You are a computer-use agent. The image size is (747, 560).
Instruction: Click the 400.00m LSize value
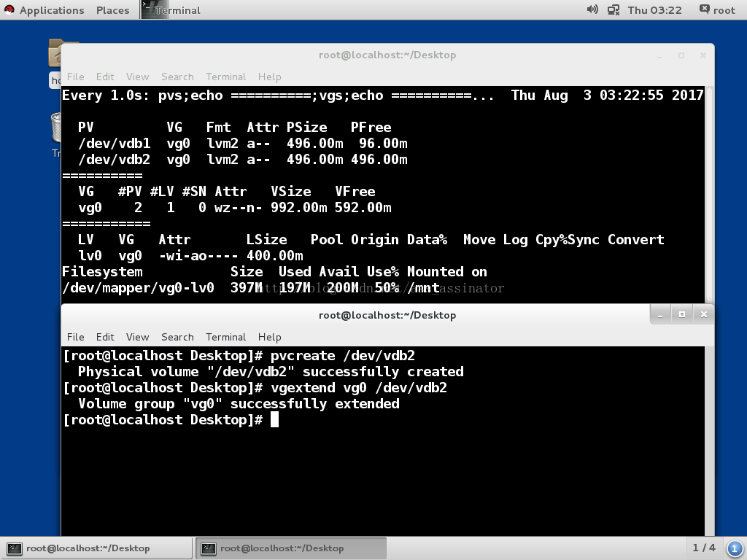[x=275, y=256]
